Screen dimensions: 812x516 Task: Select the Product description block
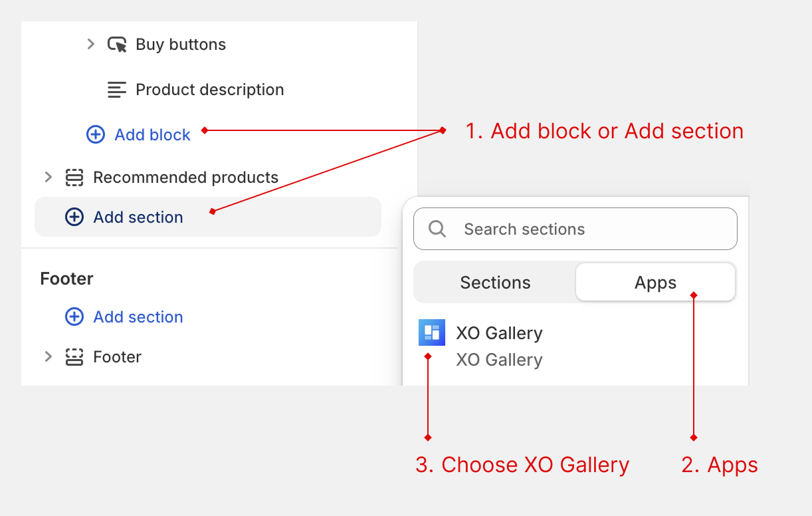point(209,90)
